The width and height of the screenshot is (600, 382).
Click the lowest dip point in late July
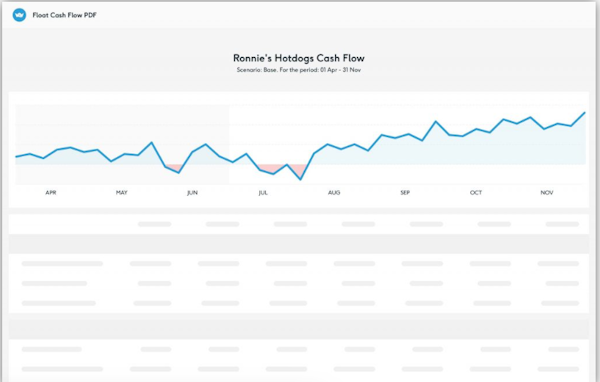click(301, 179)
